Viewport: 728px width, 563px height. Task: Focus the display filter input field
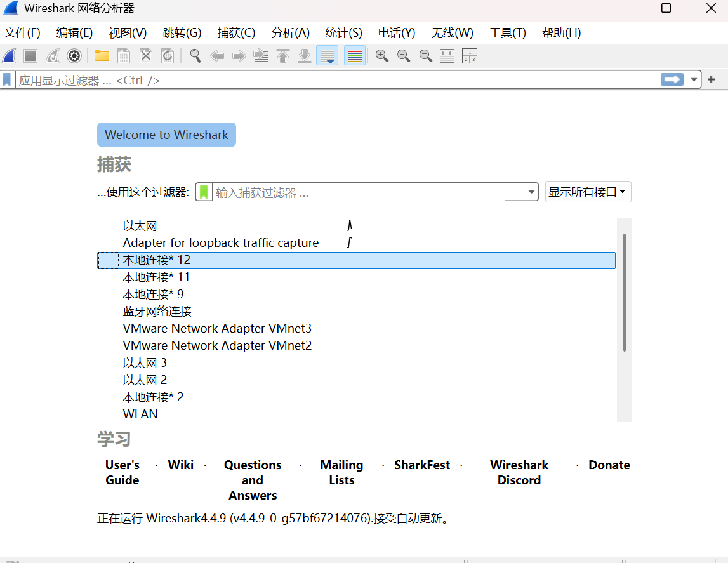tap(338, 81)
